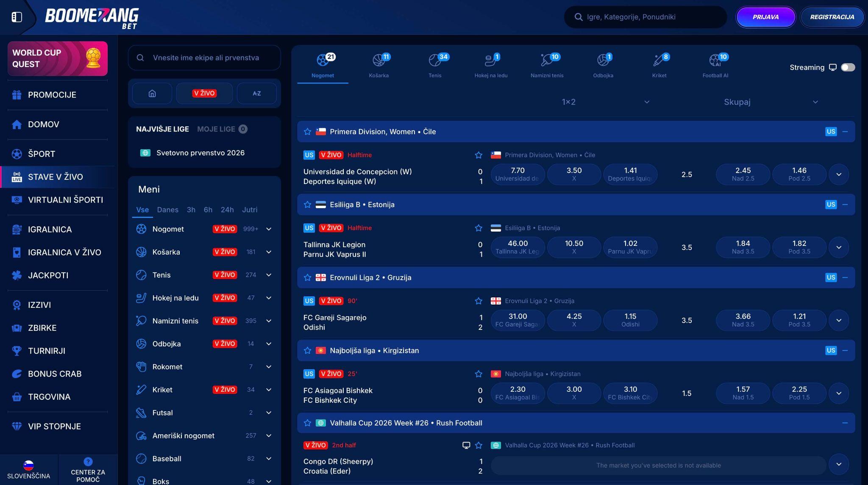Open Center za pomoč help icon
The image size is (868, 485).
88,462
